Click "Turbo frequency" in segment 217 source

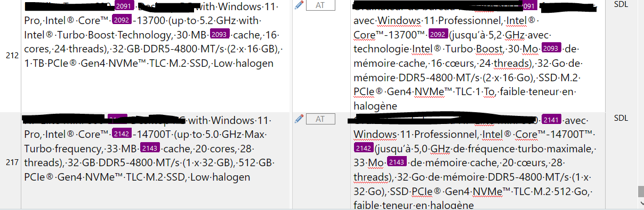tap(62, 149)
